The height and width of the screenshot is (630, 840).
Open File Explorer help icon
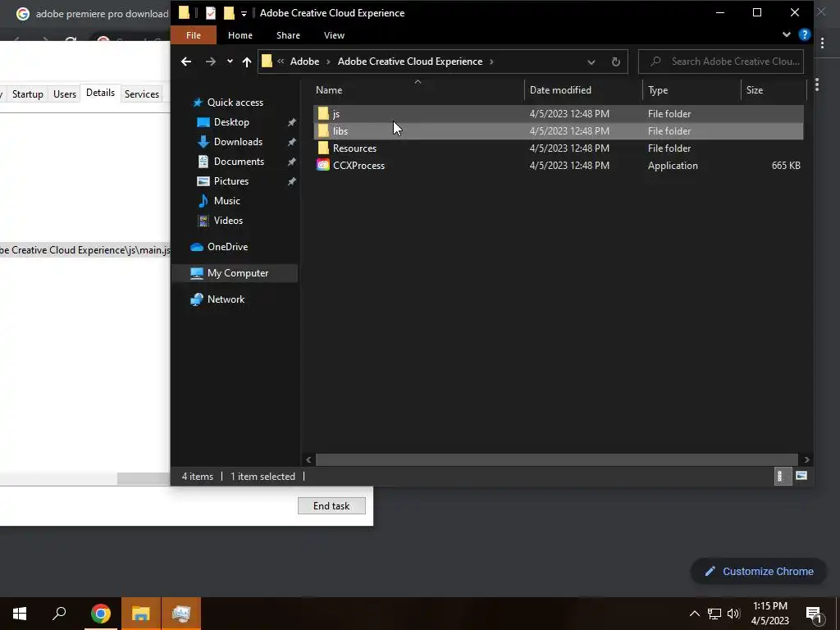point(804,34)
